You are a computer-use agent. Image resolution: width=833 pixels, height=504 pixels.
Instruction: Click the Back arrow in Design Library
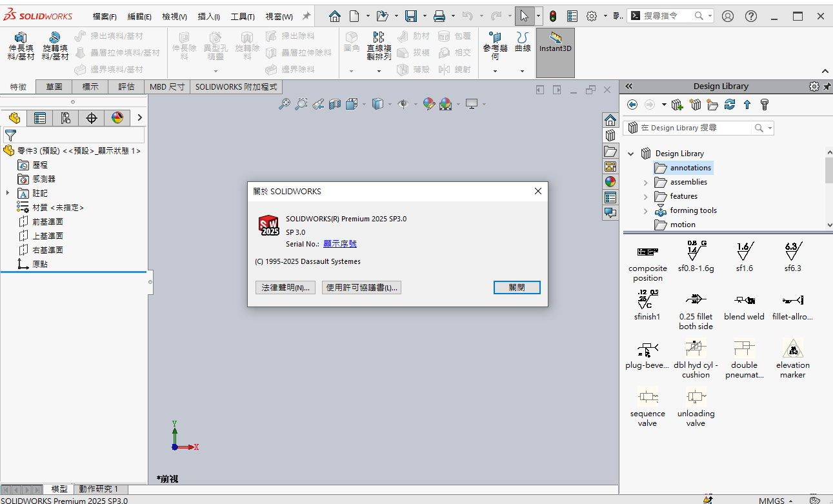(x=632, y=105)
